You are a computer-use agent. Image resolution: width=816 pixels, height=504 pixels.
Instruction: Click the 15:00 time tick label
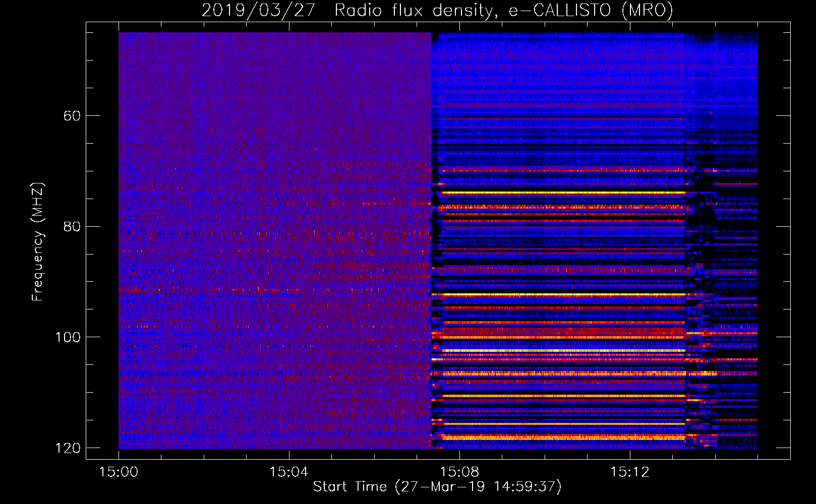click(119, 472)
